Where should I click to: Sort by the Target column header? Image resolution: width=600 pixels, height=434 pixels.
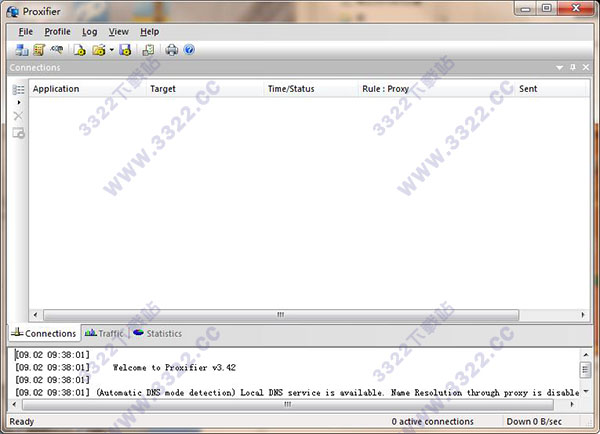[205, 89]
